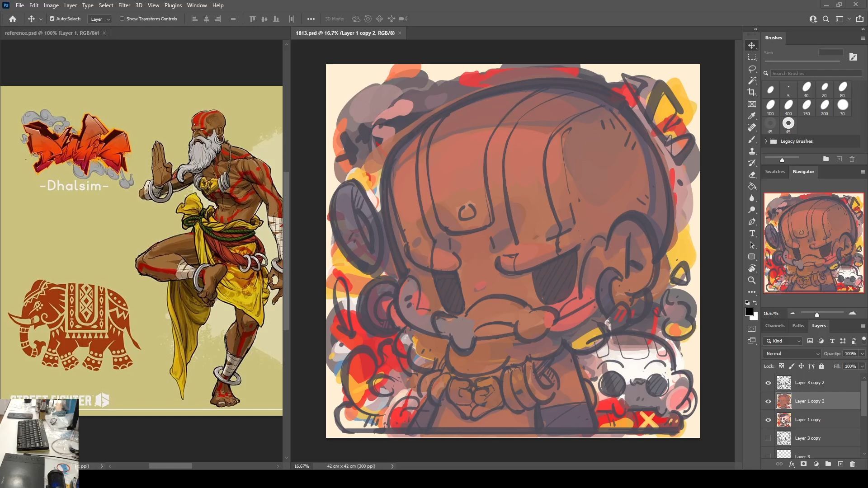The height and width of the screenshot is (488, 868).
Task: Select the Rectangular Marquee tool
Action: coord(752,57)
